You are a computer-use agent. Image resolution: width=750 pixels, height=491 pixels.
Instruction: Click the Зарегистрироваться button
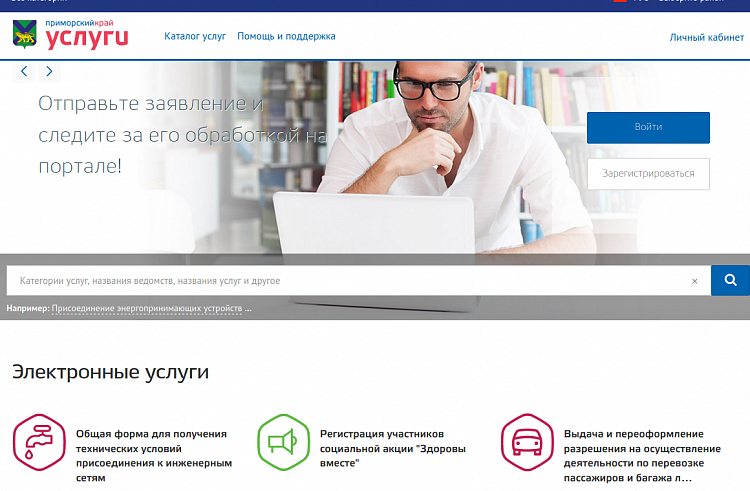tap(648, 174)
